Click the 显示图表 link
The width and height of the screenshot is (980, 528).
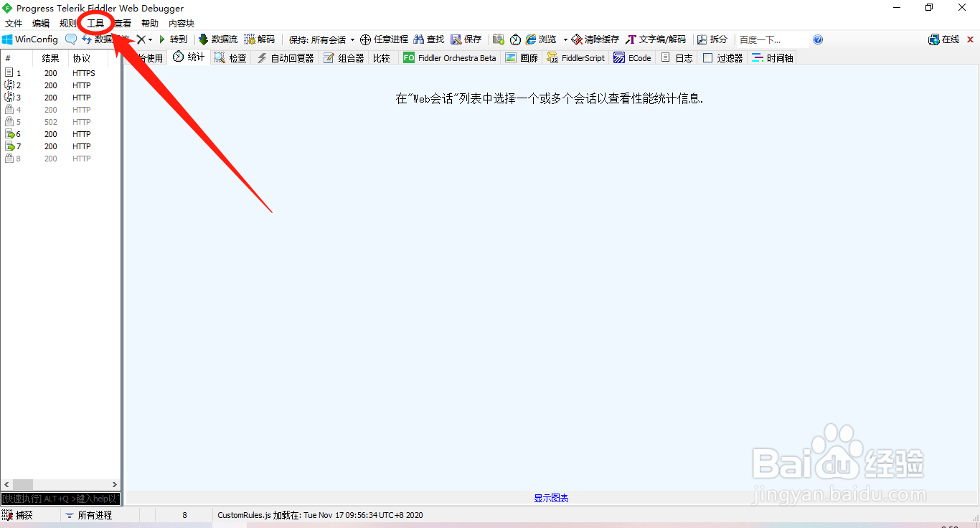551,498
